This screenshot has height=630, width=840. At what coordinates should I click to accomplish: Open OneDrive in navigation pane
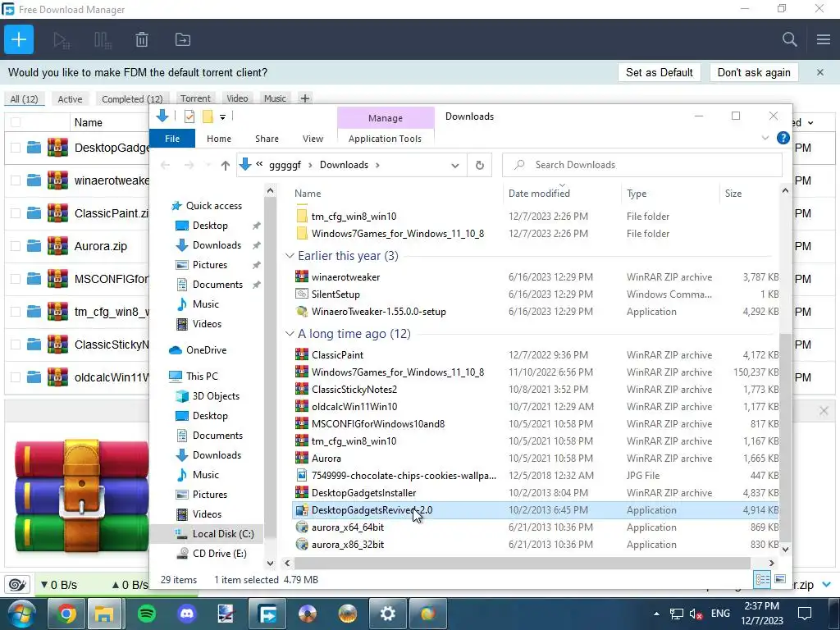point(206,350)
